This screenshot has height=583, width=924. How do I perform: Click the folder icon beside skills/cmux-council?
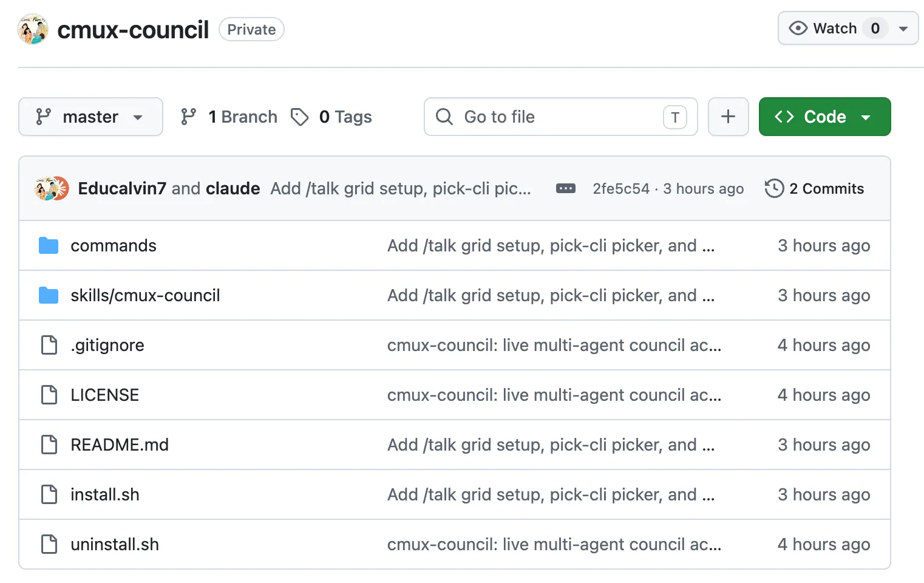49,295
